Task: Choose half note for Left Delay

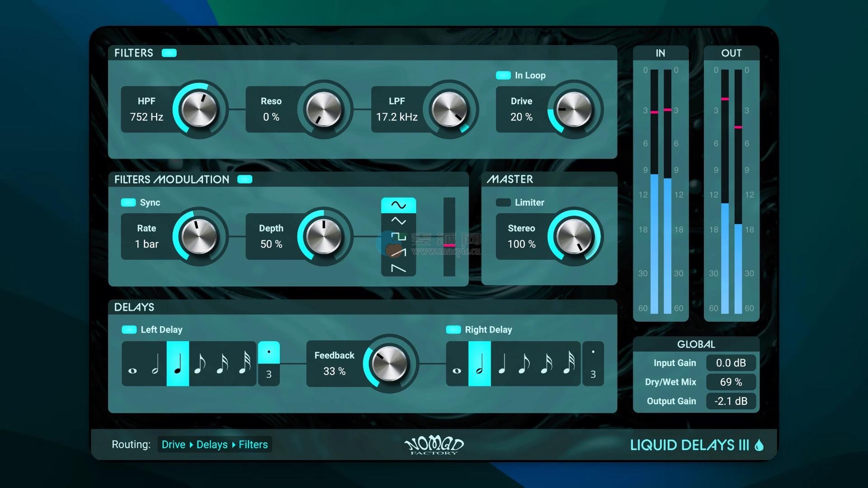Action: 155,364
